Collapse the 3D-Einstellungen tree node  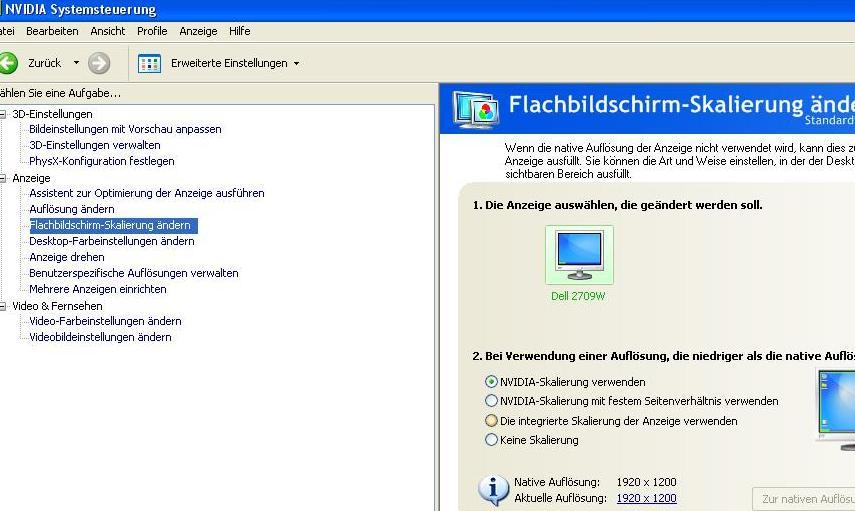(x=4, y=114)
